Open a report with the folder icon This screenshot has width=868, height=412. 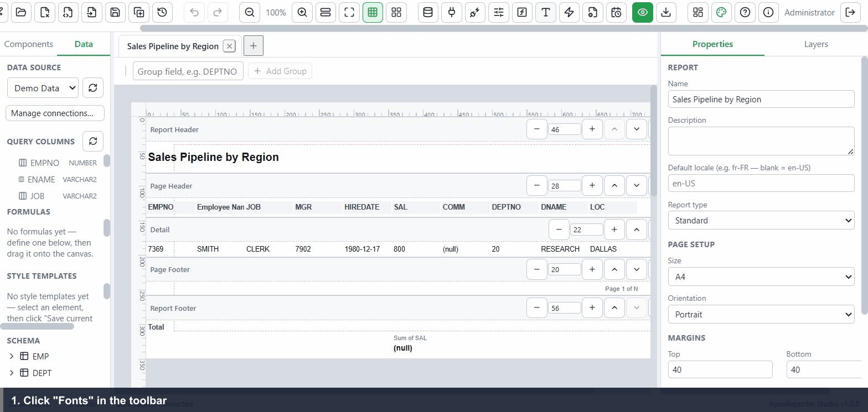[x=21, y=12]
